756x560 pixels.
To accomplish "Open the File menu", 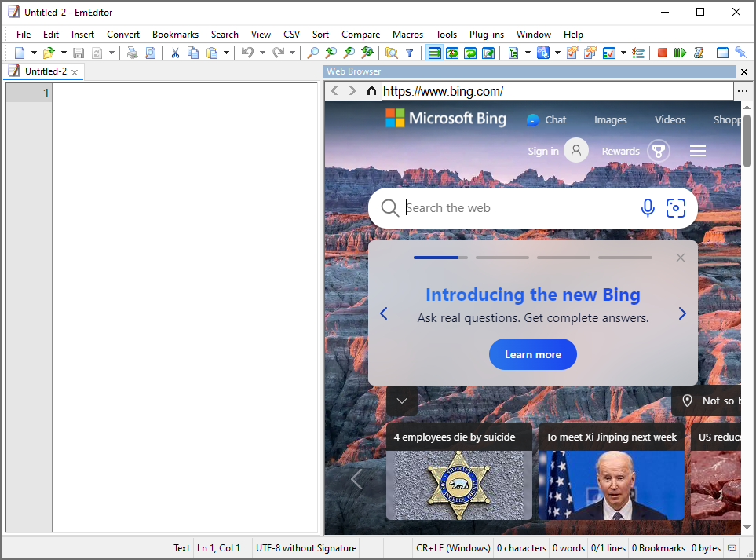I will pyautogui.click(x=23, y=35).
